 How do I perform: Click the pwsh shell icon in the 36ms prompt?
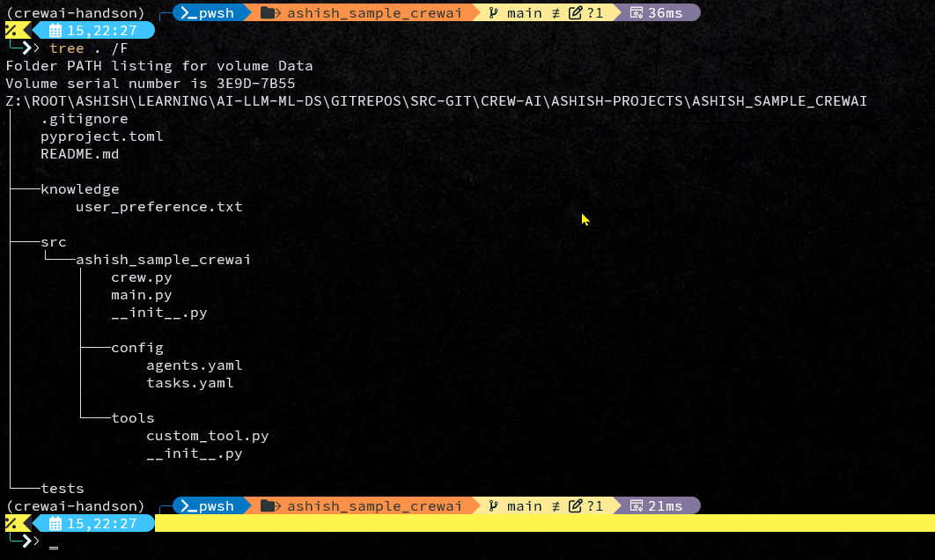[187, 12]
